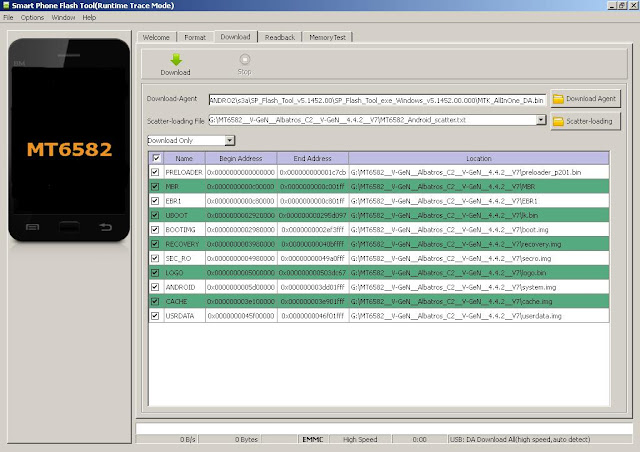Uncheck the MBR partition checkbox
The image size is (640, 452).
155,187
